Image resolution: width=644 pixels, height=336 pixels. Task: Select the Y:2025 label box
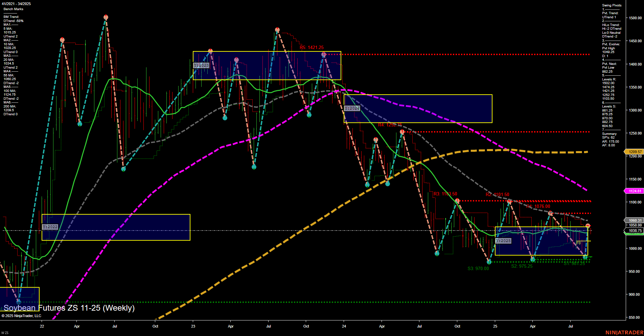504,241
